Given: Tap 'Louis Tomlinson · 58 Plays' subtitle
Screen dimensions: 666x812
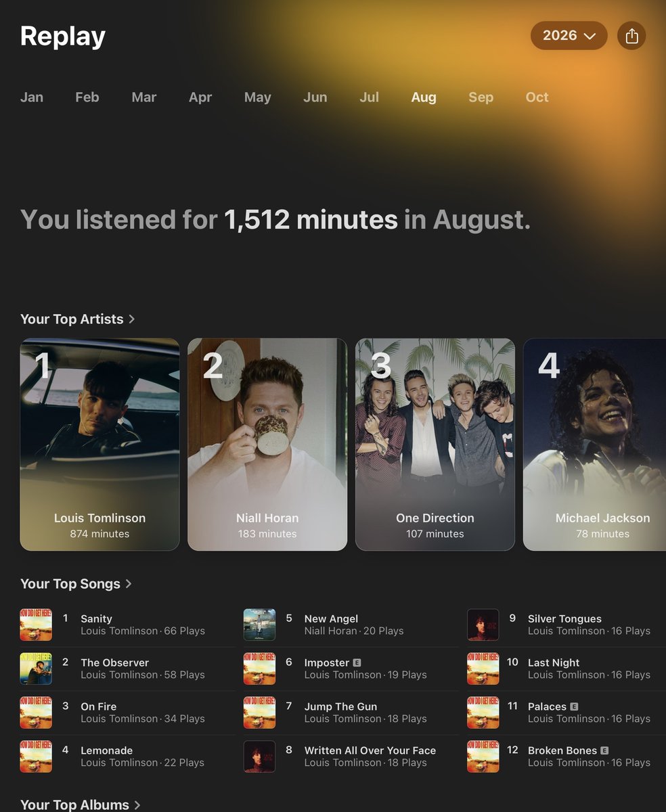Looking at the screenshot, I should click(143, 675).
